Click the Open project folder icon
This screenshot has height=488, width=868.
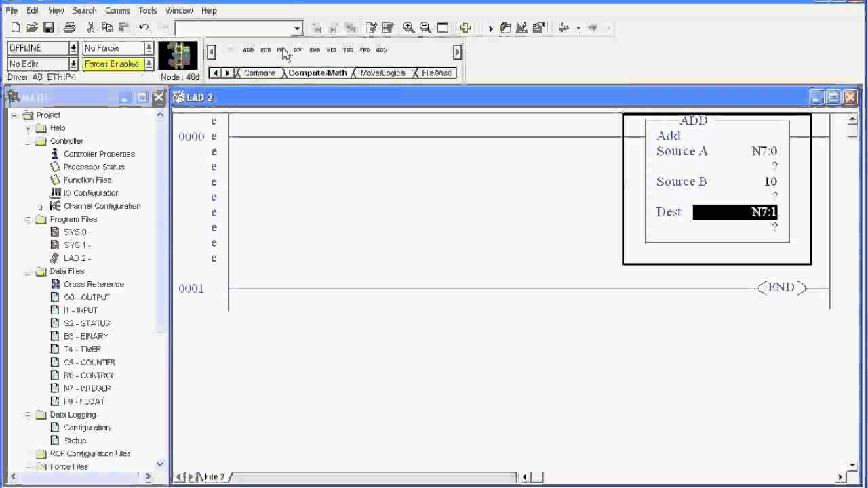[32, 28]
